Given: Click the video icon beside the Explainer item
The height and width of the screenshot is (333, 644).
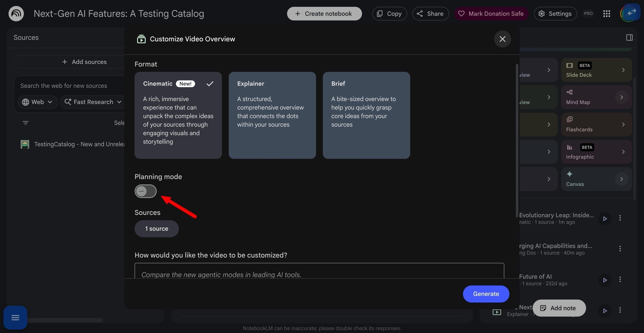Looking at the screenshot, I should 497,312.
